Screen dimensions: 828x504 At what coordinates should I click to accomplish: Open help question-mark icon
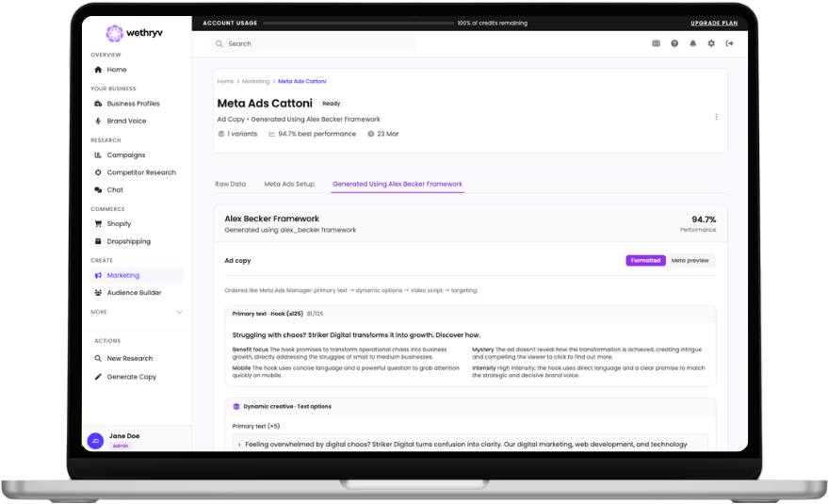(x=674, y=43)
